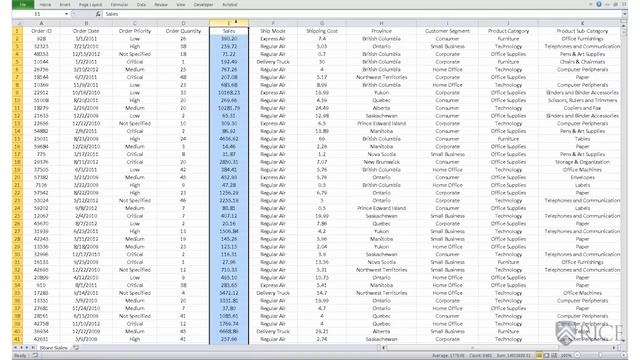Click the 100% zoom level label
Image resolution: width=640 pixels, height=360 pixels.
tap(566, 356)
